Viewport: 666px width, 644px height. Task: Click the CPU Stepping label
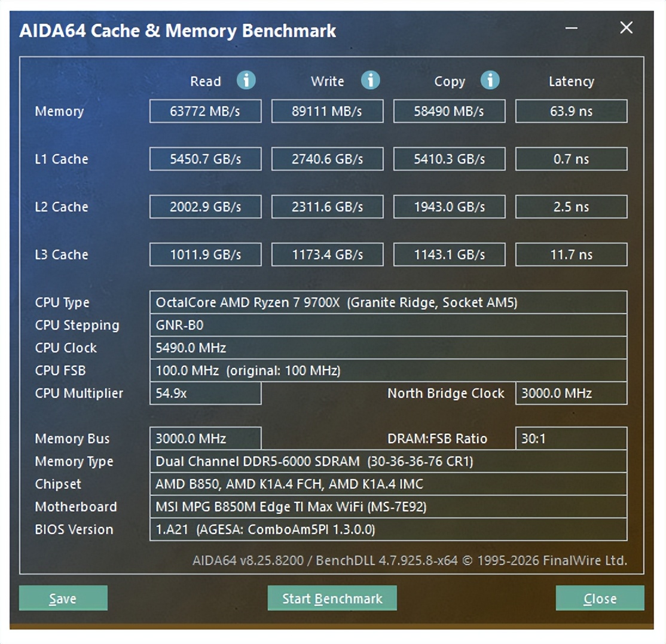click(77, 326)
